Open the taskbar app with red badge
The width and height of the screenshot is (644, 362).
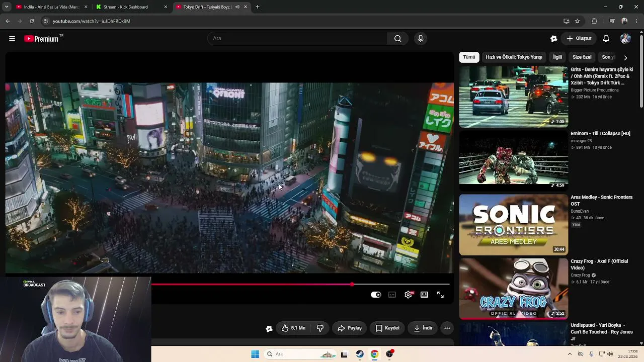pyautogui.click(x=389, y=354)
